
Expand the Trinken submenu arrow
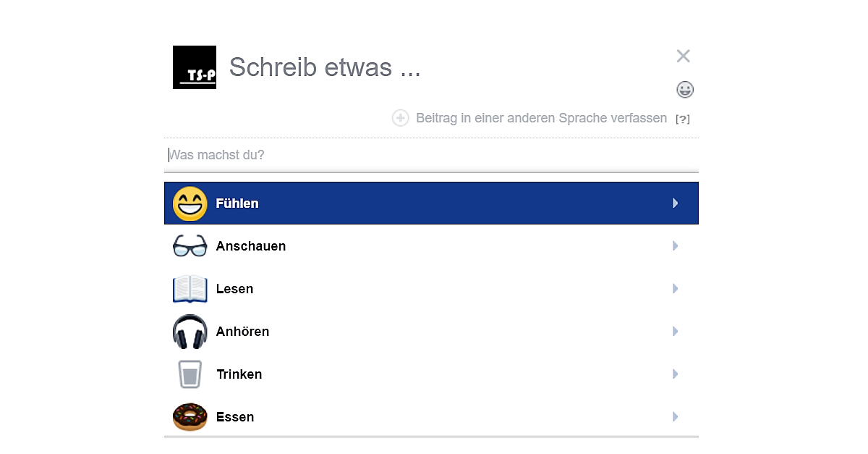coord(675,374)
